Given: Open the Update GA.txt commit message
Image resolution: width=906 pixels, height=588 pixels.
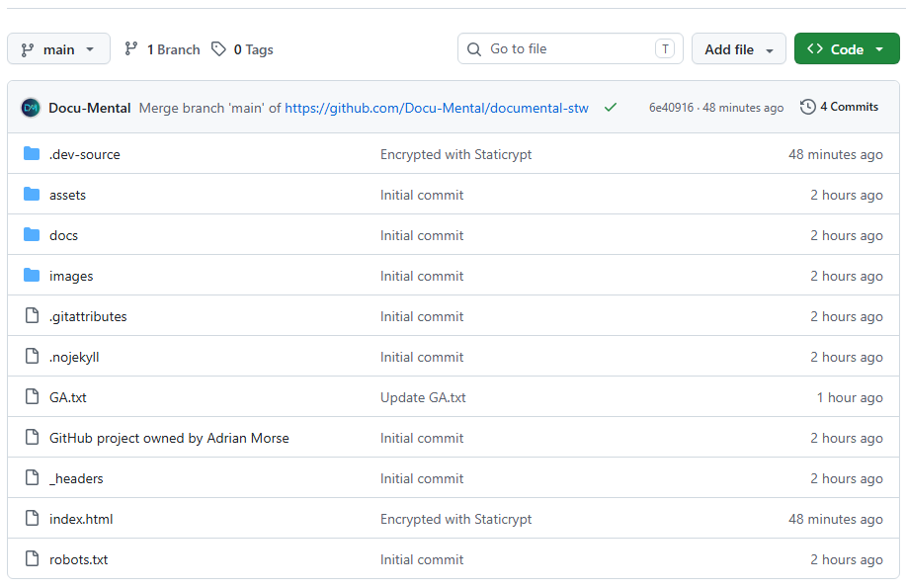Looking at the screenshot, I should [423, 397].
